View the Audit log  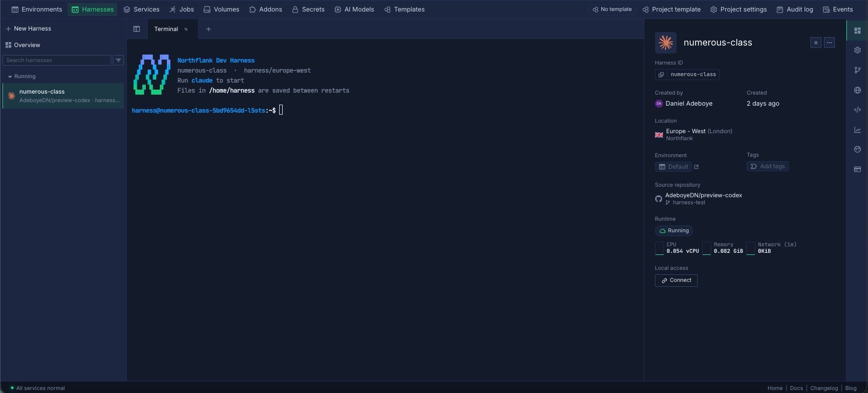(x=795, y=10)
